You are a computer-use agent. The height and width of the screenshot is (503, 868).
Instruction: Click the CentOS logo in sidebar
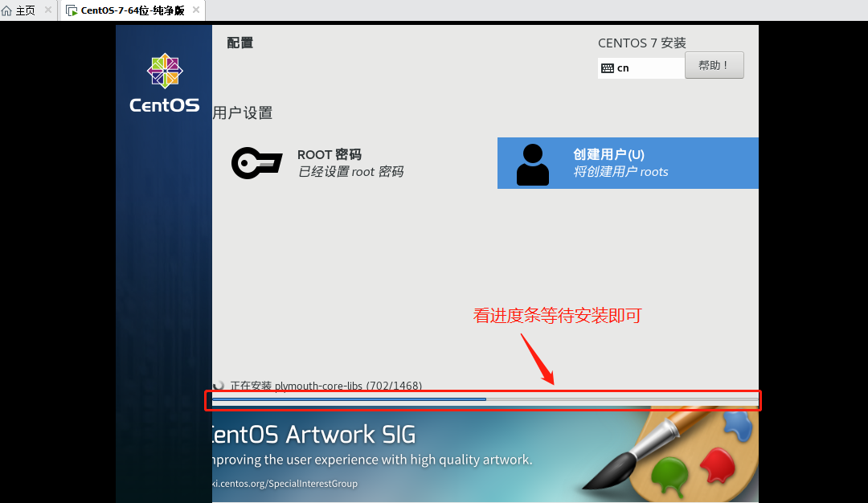click(165, 83)
